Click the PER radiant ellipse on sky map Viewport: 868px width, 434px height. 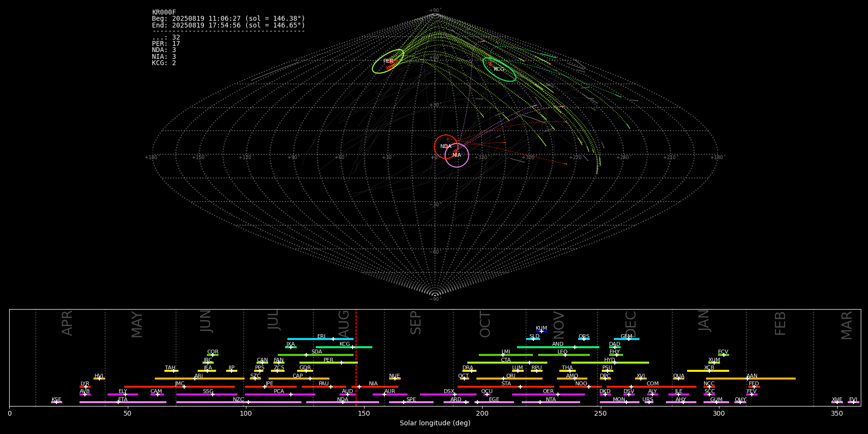point(388,61)
